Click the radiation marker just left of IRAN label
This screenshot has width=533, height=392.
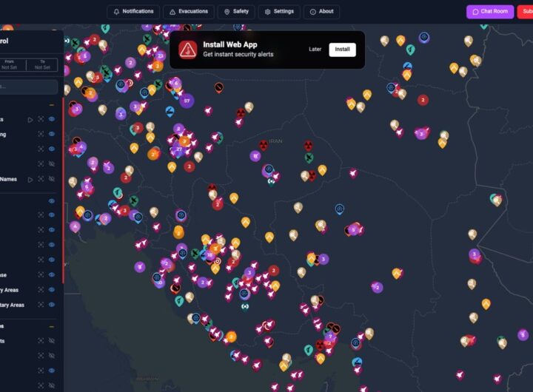click(264, 145)
